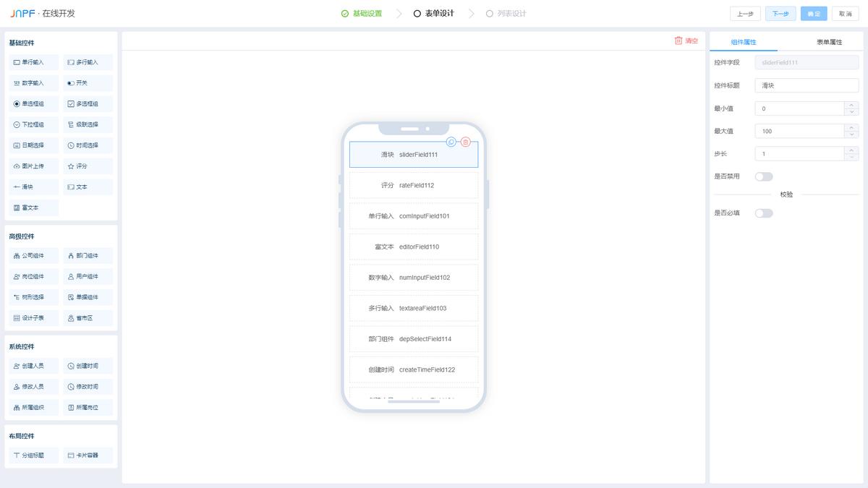Add the 多行输入 control
Screen dimensions: 868x488
tap(88, 62)
